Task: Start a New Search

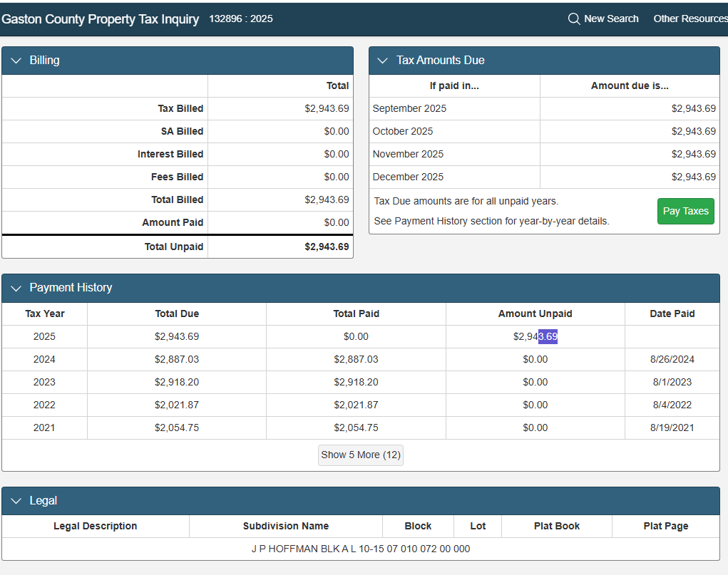Action: point(610,19)
